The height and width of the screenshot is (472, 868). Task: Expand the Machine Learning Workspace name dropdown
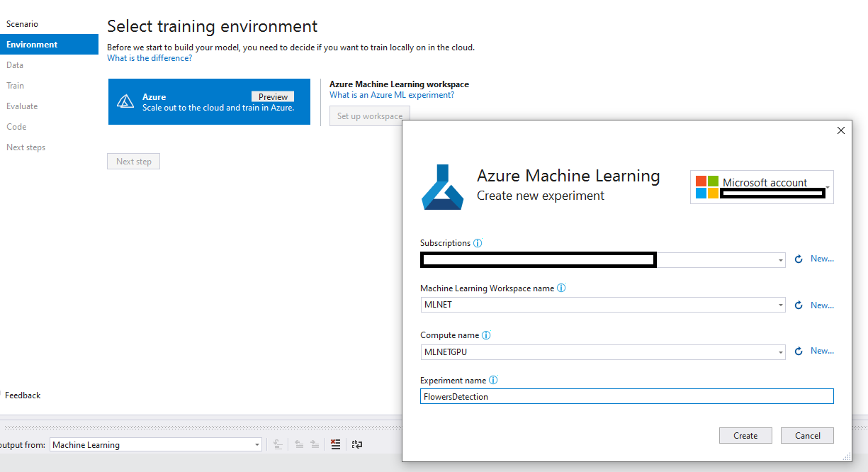[780, 305]
